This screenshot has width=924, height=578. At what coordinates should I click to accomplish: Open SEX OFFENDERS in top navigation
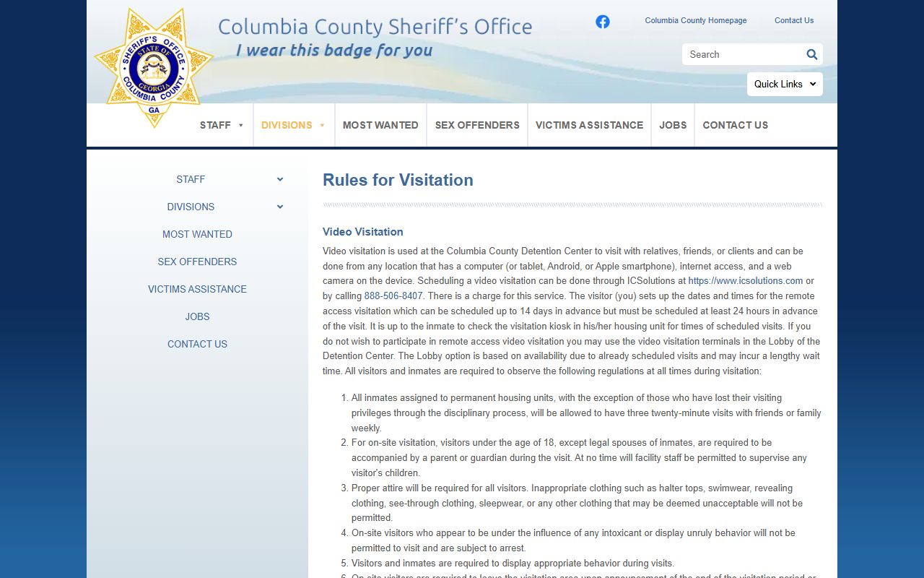(477, 125)
